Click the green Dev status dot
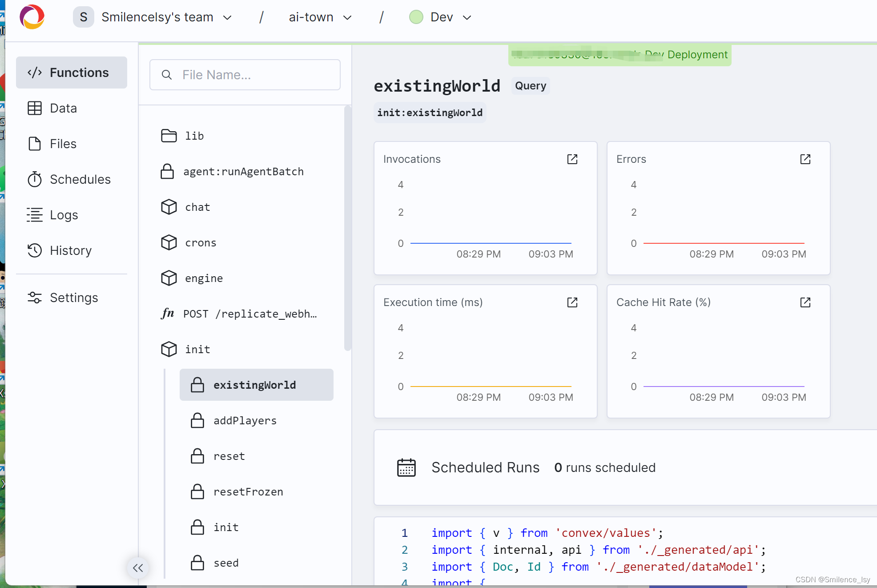 coord(416,17)
